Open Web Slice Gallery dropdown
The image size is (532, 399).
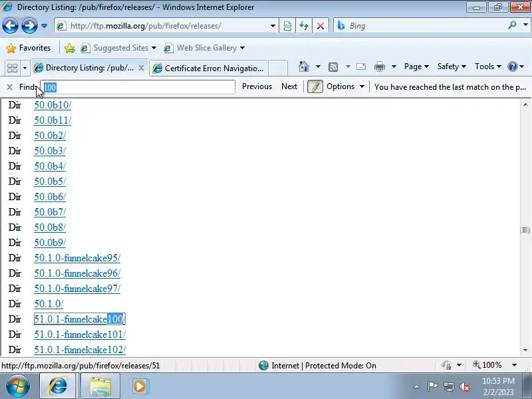pyautogui.click(x=204, y=48)
